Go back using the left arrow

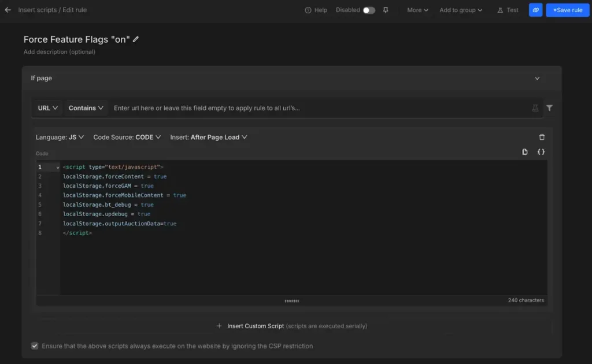coord(8,10)
